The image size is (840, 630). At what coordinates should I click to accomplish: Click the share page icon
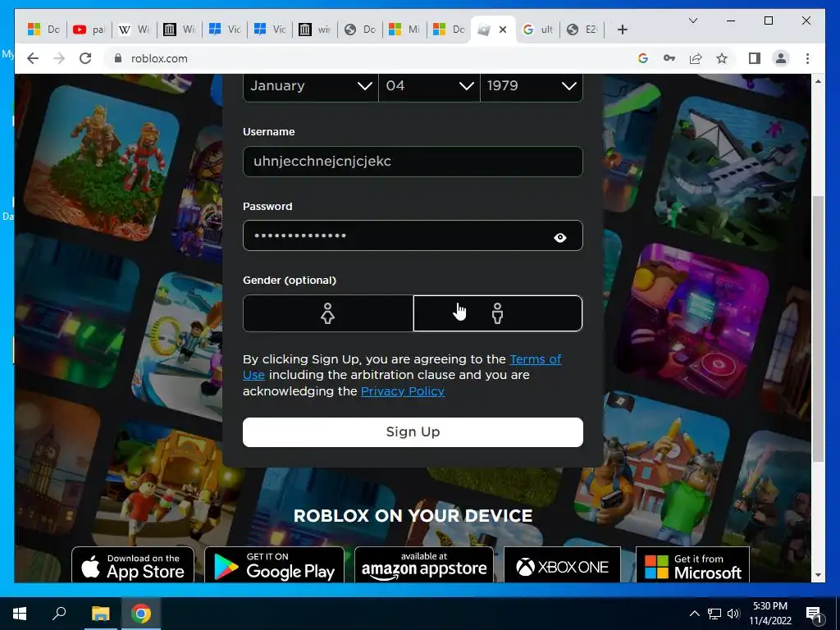pyautogui.click(x=696, y=58)
